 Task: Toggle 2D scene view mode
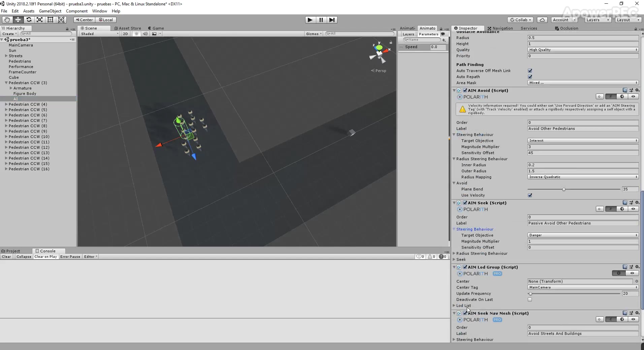point(125,34)
